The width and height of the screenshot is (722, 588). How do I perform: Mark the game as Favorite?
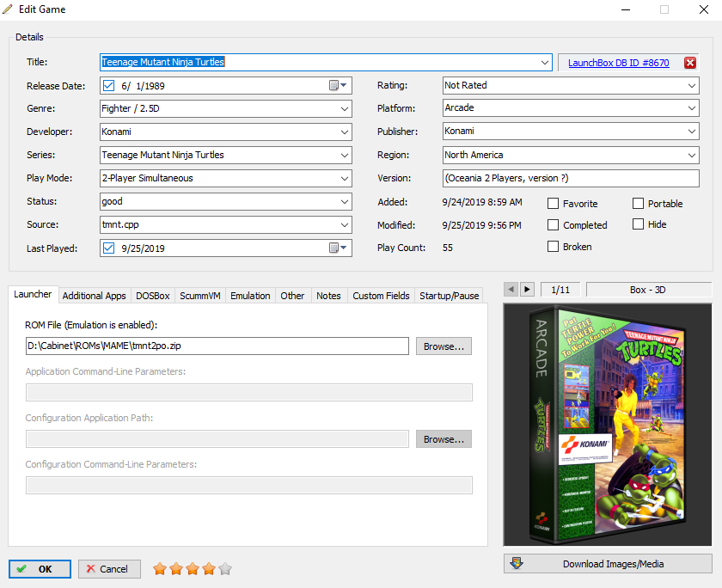(553, 204)
